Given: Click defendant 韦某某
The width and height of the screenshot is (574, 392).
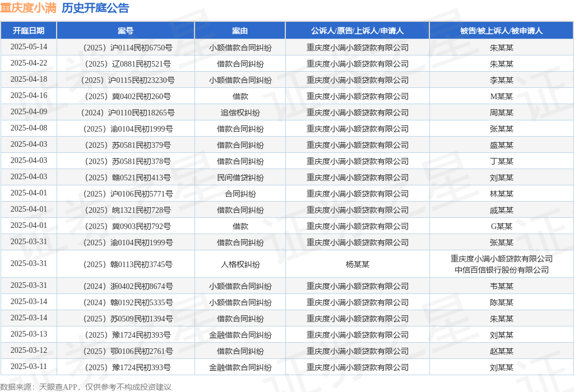Looking at the screenshot, I should (502, 286).
